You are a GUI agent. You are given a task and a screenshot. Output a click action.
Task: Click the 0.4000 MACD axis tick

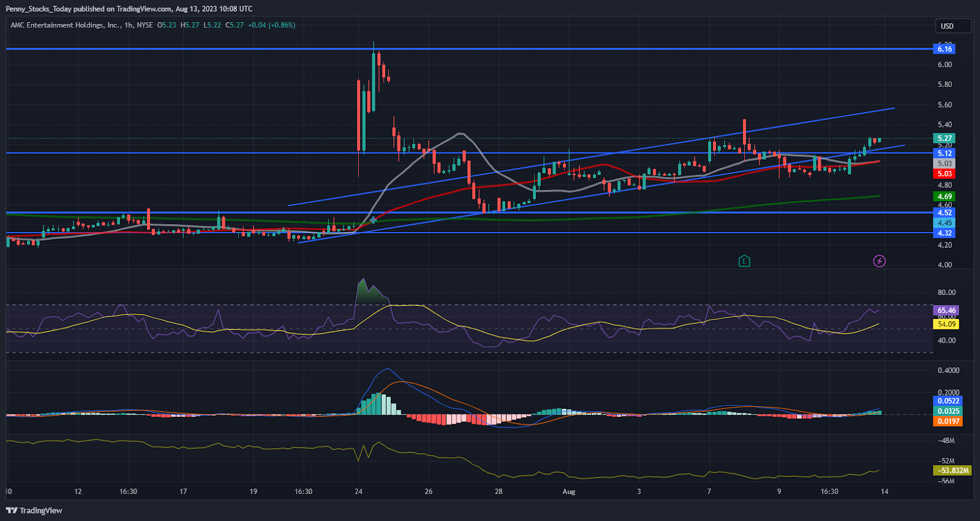tap(948, 370)
